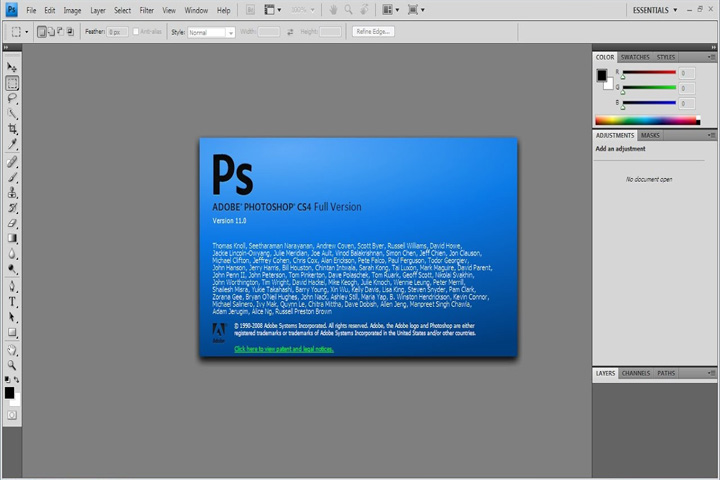Open the Style dropdown showing Normal

pos(211,32)
